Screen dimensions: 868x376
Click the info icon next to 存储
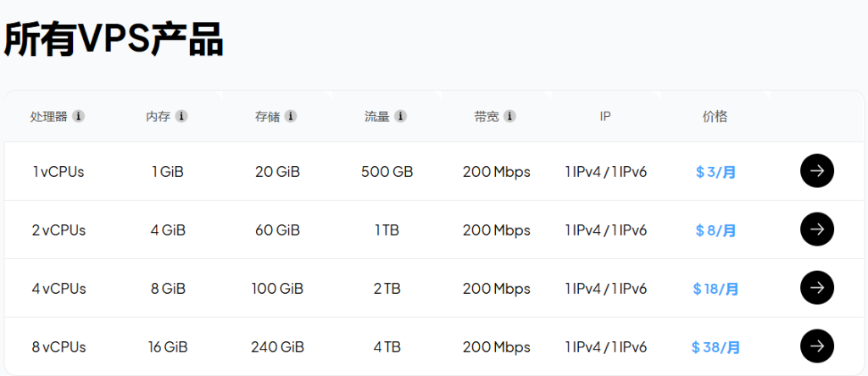pos(291,117)
